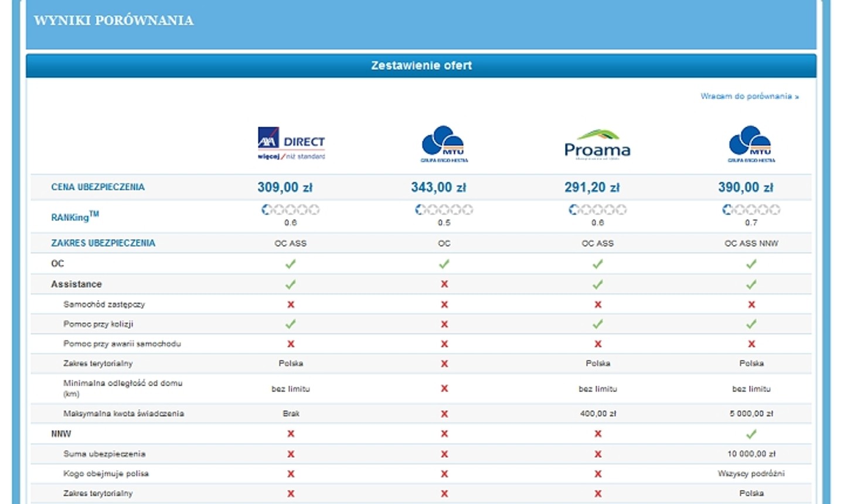
Task: Click the Zestawienie ofert header bar
Action: 421,66
